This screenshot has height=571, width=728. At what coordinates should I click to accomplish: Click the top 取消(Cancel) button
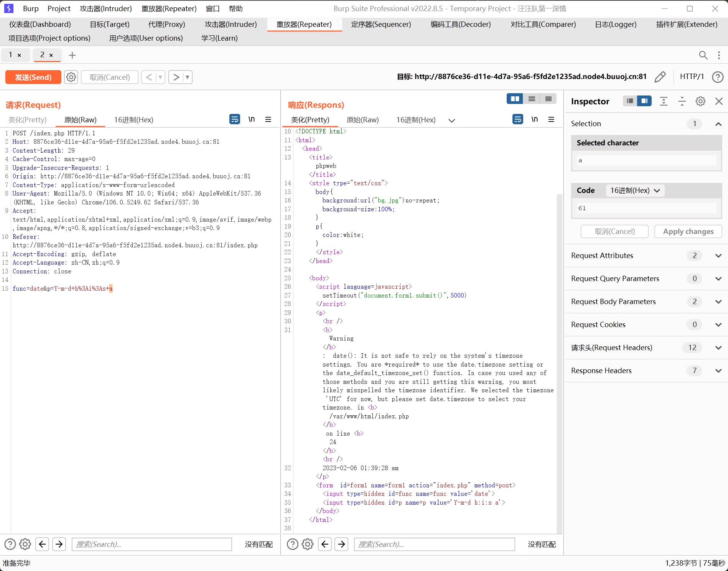tap(110, 77)
